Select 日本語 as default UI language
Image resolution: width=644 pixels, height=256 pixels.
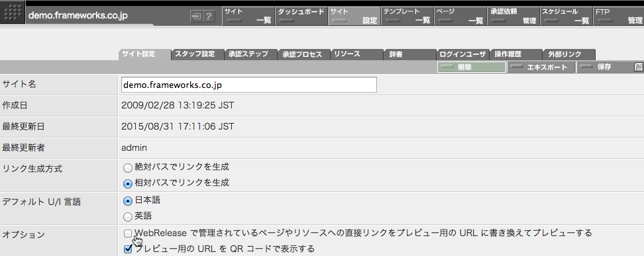[128, 201]
